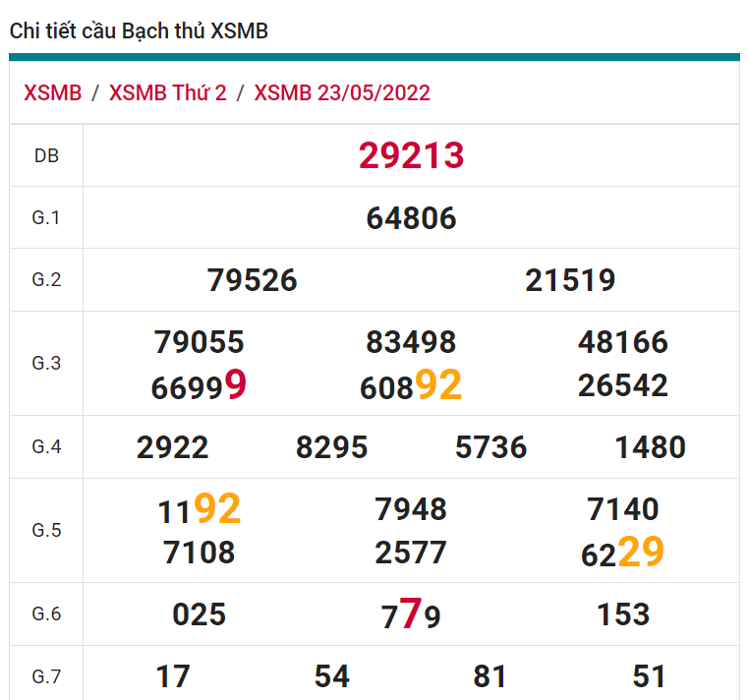Click the G.3 number 66999
Image resolution: width=748 pixels, height=700 pixels.
[199, 386]
